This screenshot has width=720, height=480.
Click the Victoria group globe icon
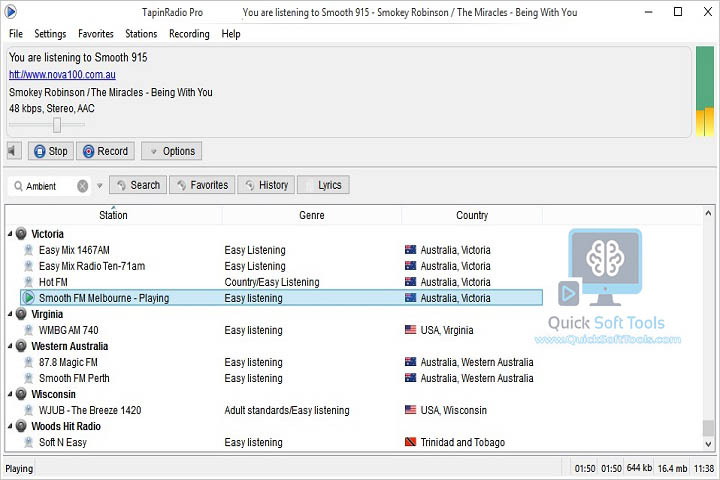point(21,234)
